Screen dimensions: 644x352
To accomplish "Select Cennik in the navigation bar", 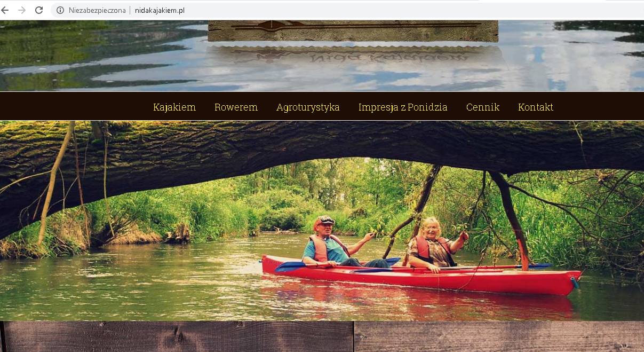I will click(x=483, y=107).
